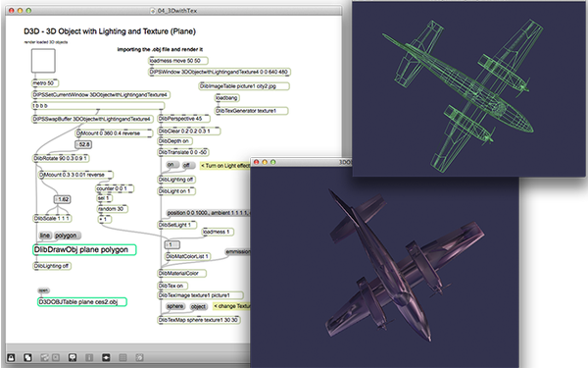Click the last dimmed icon in bottom toolbar
This screenshot has height=368, width=588.
(x=139, y=357)
